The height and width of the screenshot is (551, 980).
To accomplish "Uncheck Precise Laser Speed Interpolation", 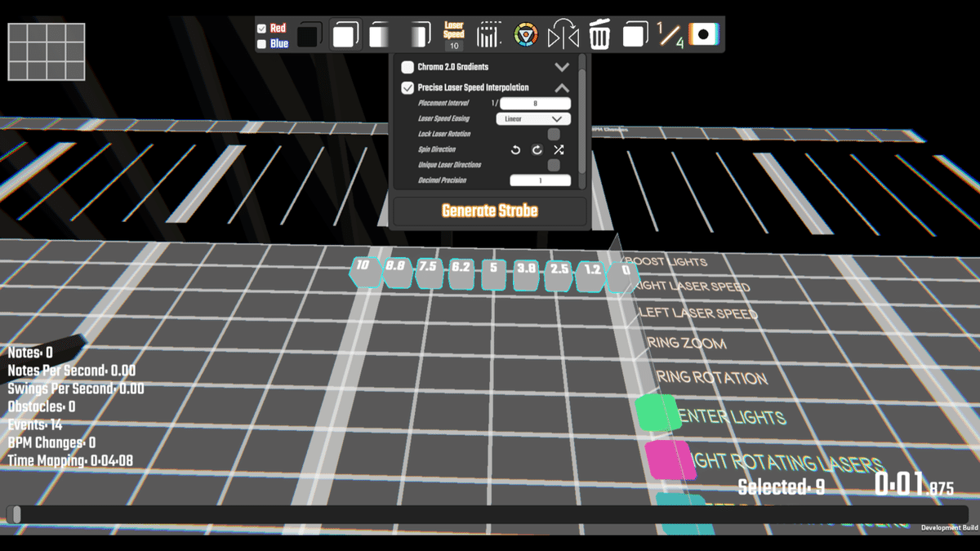I will [x=408, y=87].
